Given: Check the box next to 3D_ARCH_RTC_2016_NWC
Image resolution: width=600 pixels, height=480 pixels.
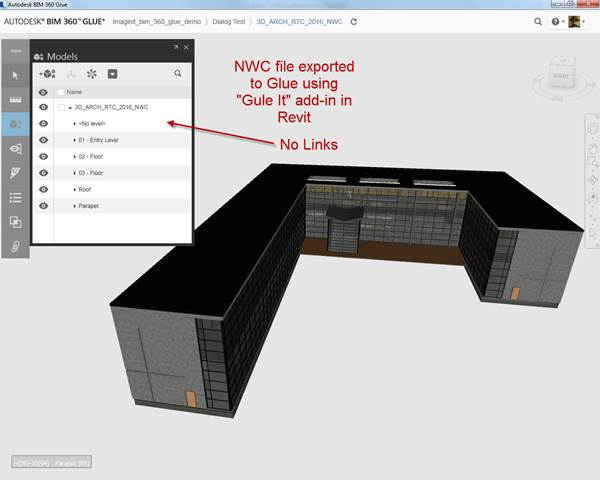Looking at the screenshot, I should click(61, 107).
